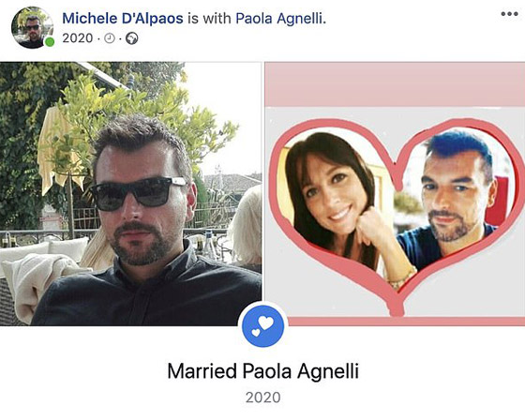This screenshot has width=525, height=420.
Task: Click the globe public audience icon
Action: coord(131,38)
